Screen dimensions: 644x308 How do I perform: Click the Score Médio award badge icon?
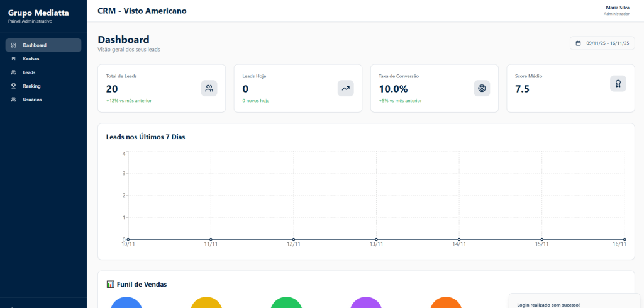(x=618, y=83)
